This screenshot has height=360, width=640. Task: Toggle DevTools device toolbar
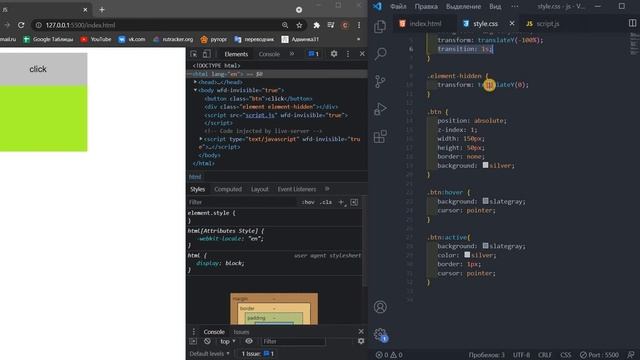point(207,54)
